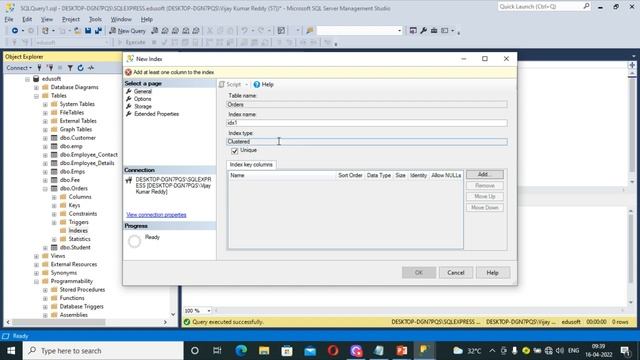The width and height of the screenshot is (640, 360).
Task: Open the Mail app from the taskbar
Action: pyautogui.click(x=310, y=351)
